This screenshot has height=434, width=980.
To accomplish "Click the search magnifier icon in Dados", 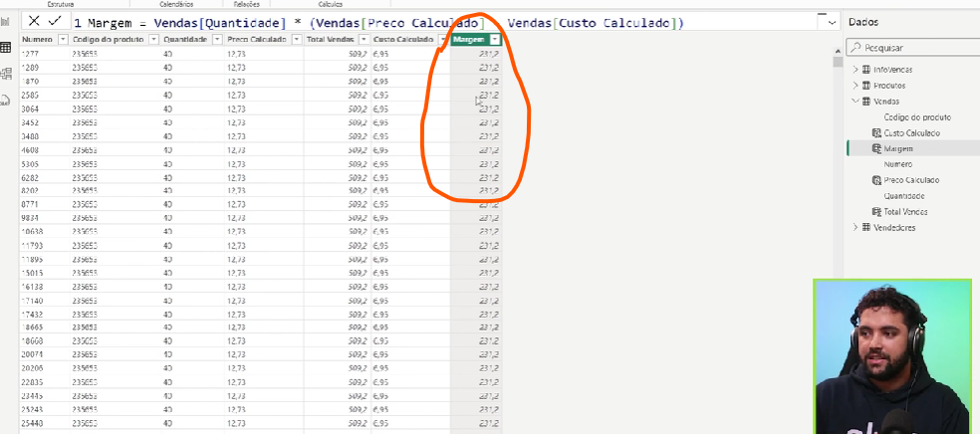I will pyautogui.click(x=855, y=47).
